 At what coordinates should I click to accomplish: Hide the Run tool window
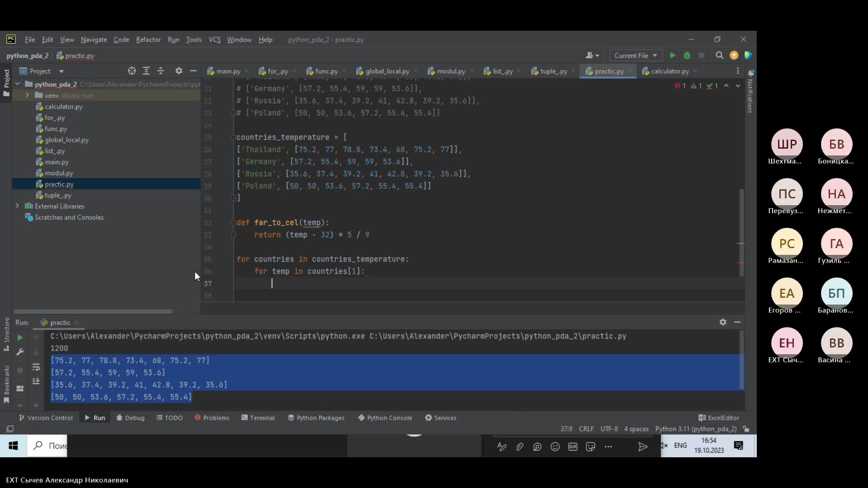[737, 322]
